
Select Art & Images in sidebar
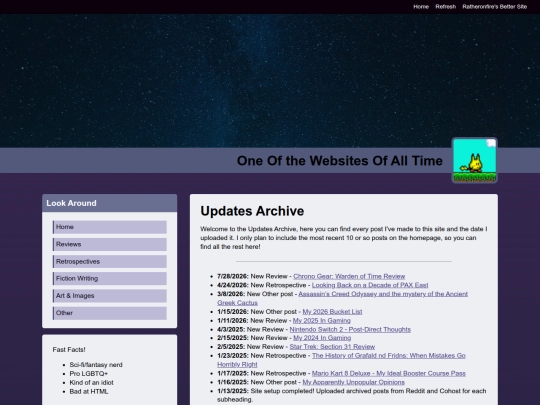tap(110, 296)
